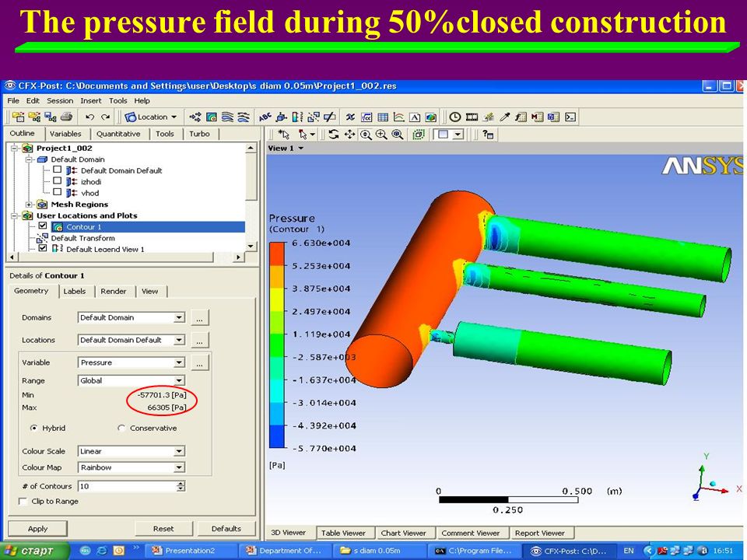747x560 pixels.
Task: Click the Redo arrow icon
Action: (105, 117)
